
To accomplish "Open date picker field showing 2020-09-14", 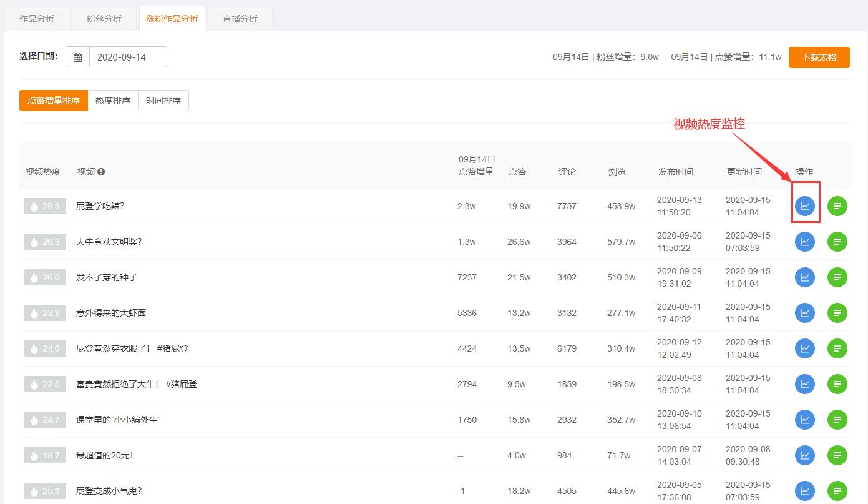I will click(128, 57).
